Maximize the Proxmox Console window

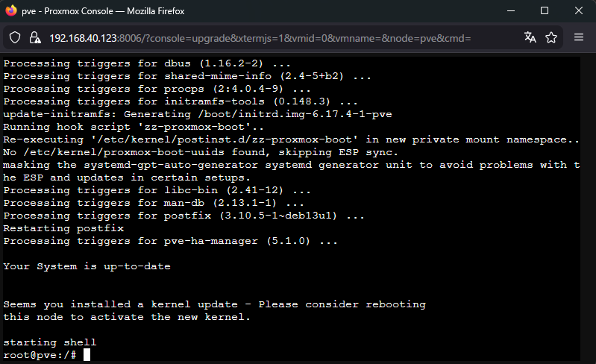point(545,11)
